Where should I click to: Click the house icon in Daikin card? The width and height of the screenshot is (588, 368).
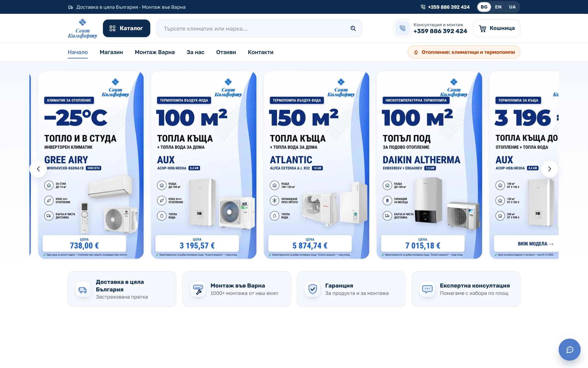click(387, 185)
